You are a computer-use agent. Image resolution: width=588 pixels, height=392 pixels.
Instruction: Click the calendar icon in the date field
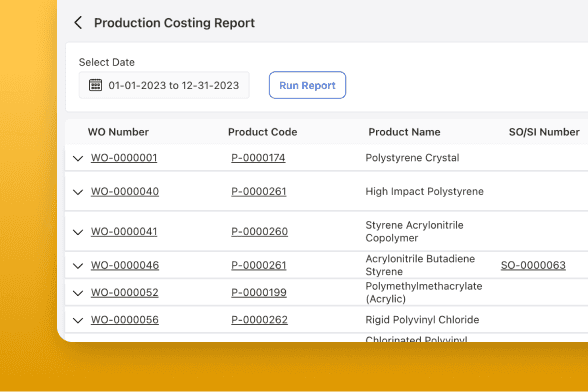click(x=95, y=85)
